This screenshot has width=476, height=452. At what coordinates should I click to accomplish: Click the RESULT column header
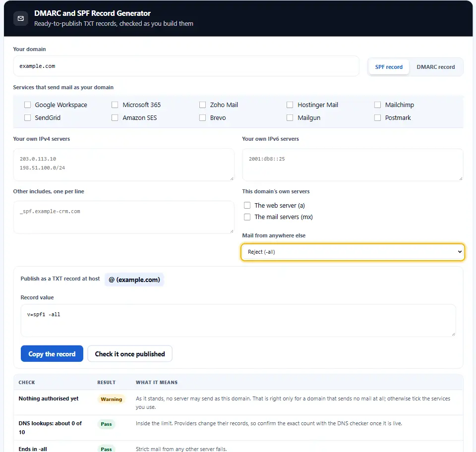(x=106, y=382)
